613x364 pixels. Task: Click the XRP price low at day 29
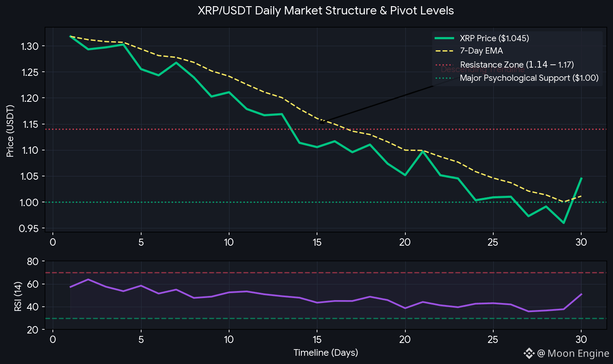563,223
